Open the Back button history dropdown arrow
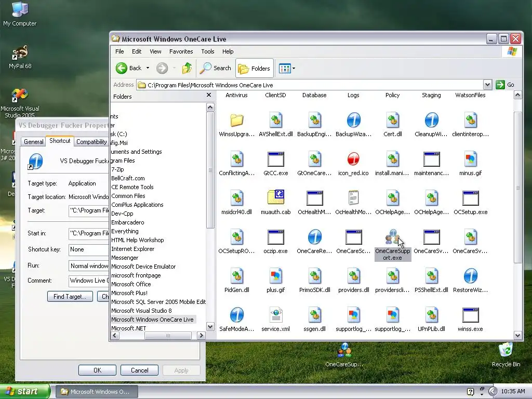Screen dimensions: 532x399 [x=148, y=68]
